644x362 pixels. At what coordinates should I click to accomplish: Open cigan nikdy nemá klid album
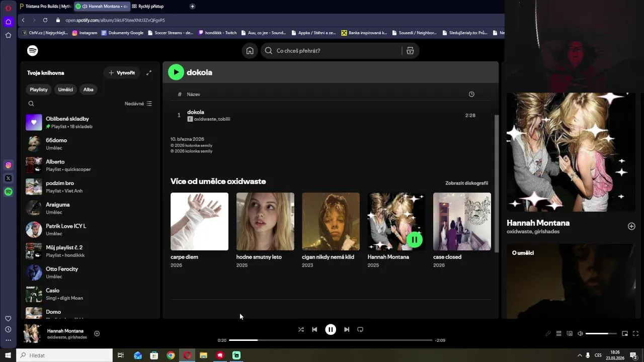331,230
